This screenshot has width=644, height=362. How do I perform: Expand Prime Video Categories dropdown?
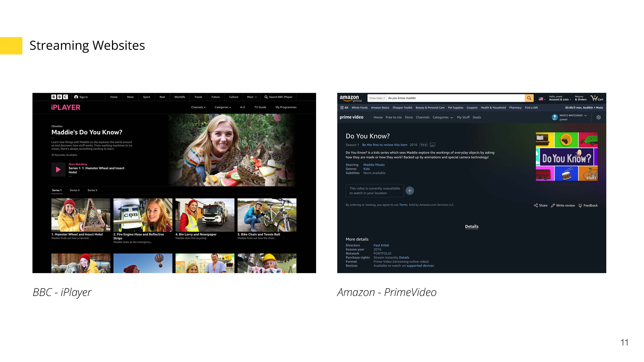[x=443, y=117]
